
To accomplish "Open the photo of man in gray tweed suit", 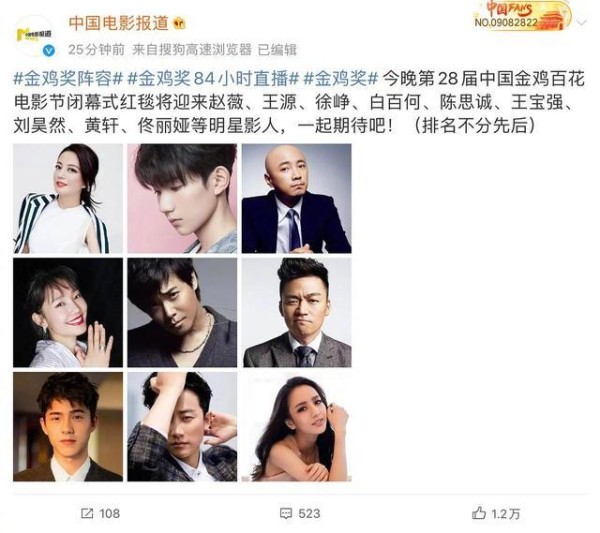I will click(297, 313).
